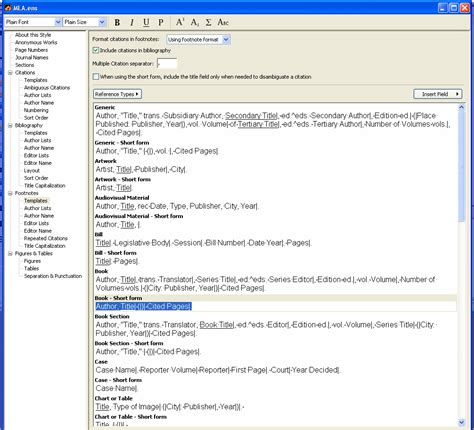Open the Insert Field menu button
Screen dimensions: 474x430
438,94
